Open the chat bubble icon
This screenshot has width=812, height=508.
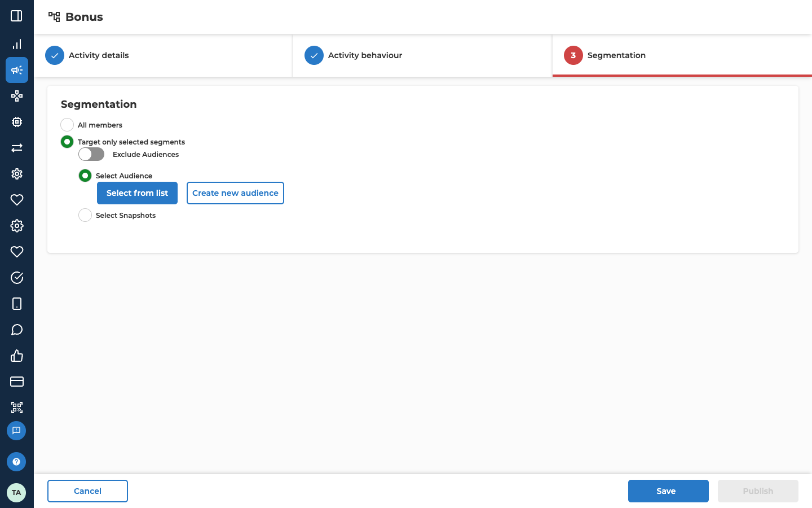tap(17, 330)
